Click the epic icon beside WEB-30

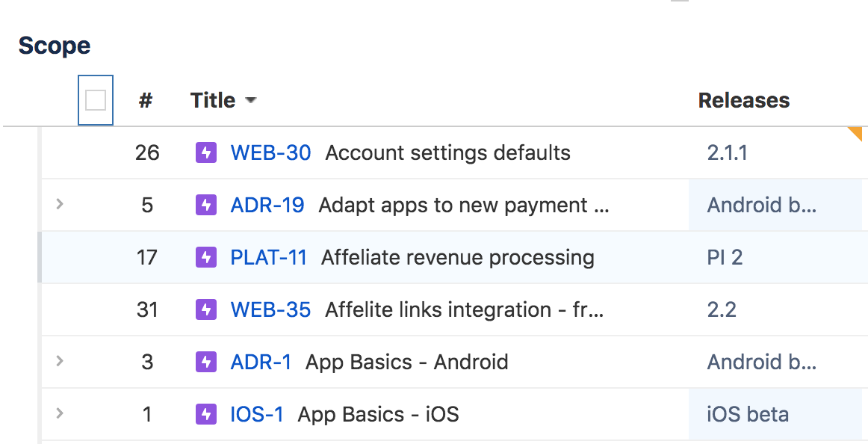click(x=206, y=152)
